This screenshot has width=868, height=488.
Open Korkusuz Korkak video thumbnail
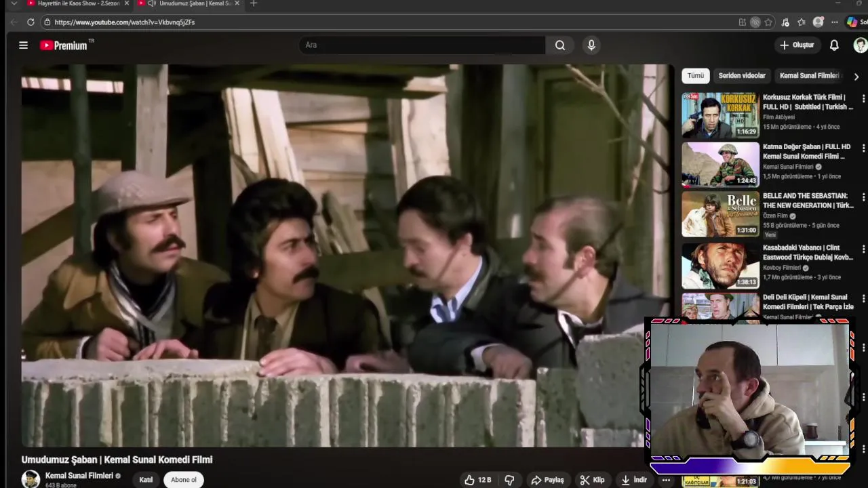coord(720,115)
